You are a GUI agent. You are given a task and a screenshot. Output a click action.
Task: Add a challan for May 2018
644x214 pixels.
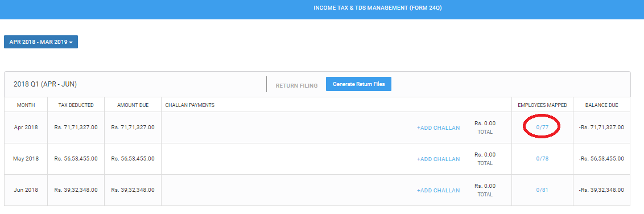(438, 159)
